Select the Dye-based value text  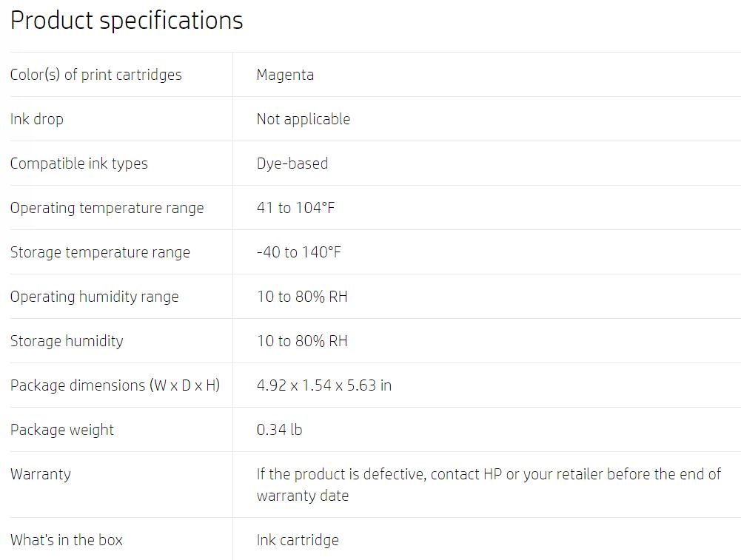(x=292, y=163)
